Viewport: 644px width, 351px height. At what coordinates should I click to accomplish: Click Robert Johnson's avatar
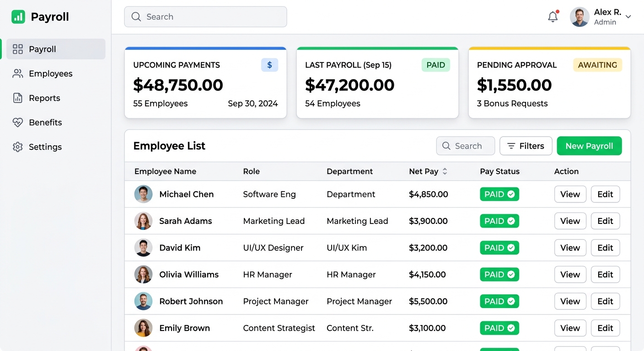tap(143, 301)
